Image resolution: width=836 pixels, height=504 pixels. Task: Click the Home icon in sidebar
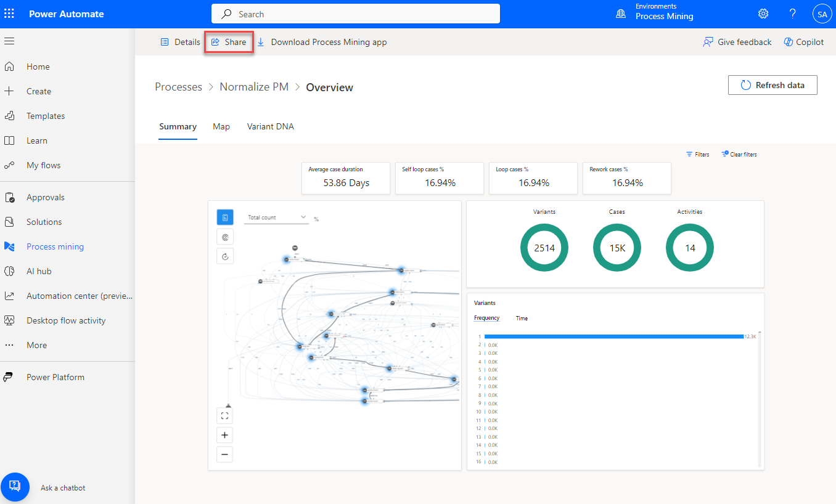click(9, 67)
